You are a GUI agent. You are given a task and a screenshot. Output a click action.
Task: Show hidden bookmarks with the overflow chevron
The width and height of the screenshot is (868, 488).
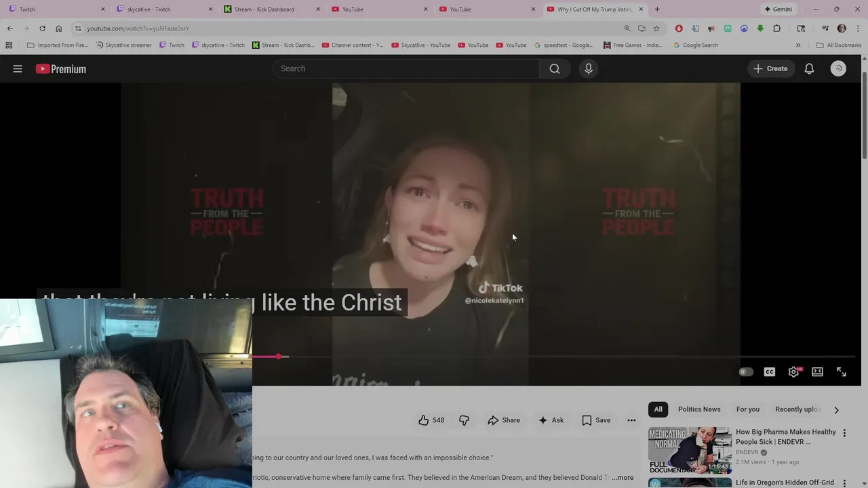coord(798,45)
